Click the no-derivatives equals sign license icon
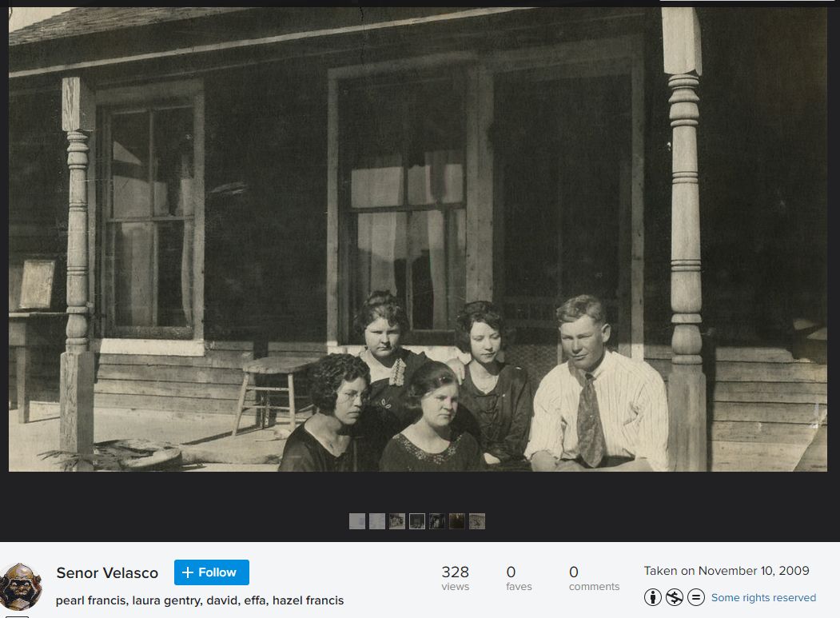 (696, 597)
